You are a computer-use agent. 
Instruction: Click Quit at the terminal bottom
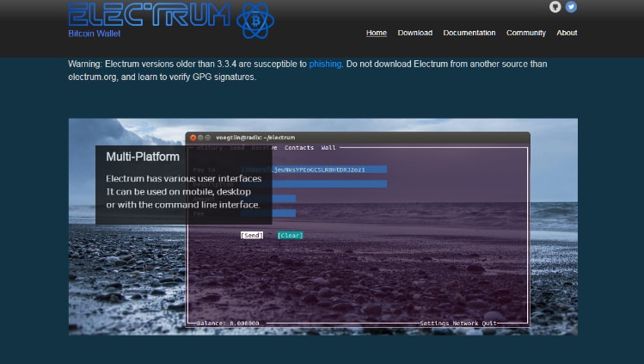[x=489, y=324]
